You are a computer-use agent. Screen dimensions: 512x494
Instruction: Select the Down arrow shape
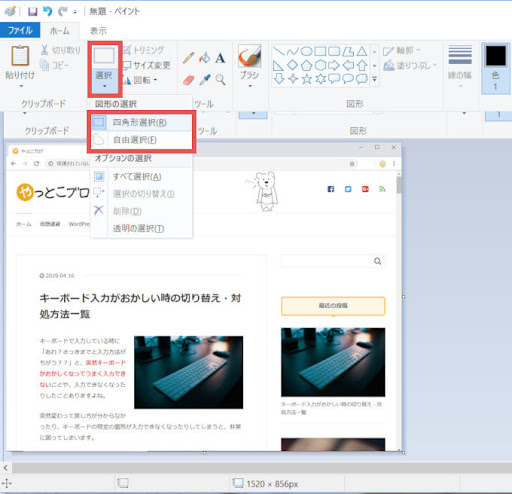279,79
